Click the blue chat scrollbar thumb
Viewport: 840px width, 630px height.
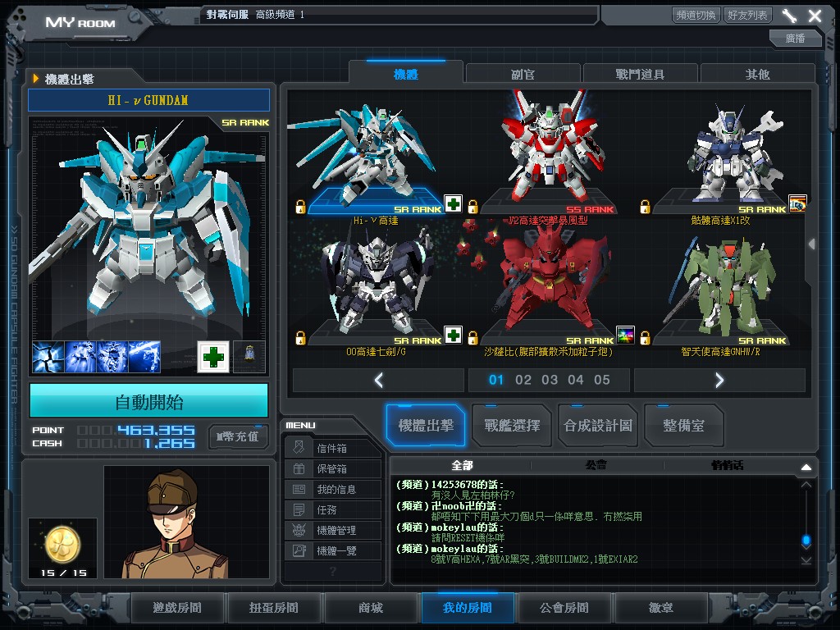tap(806, 540)
